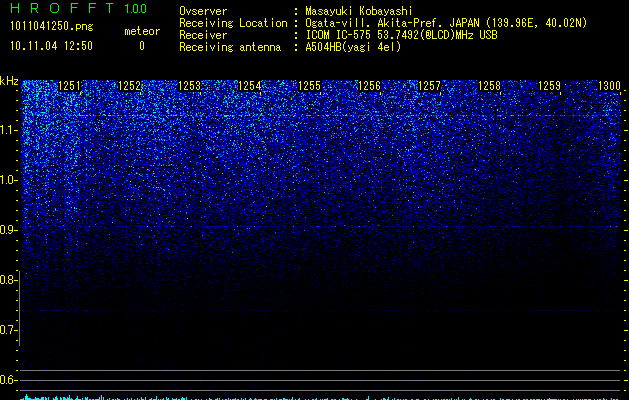Click time marker 1259

[549, 86]
